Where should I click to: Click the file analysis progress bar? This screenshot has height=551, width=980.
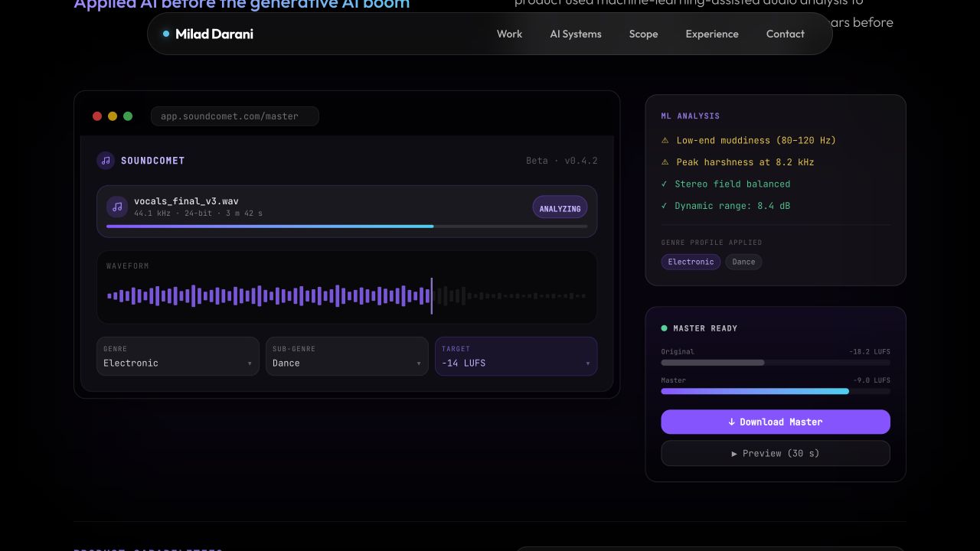[x=347, y=227]
